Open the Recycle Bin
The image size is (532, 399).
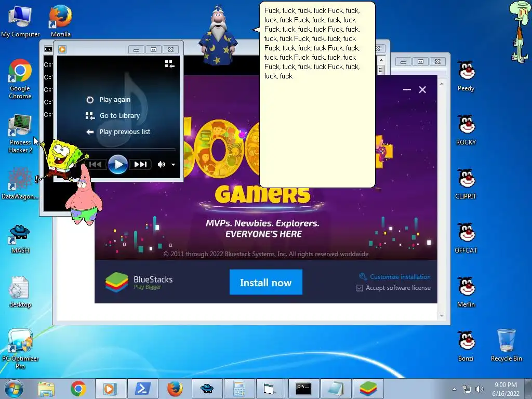click(x=506, y=345)
